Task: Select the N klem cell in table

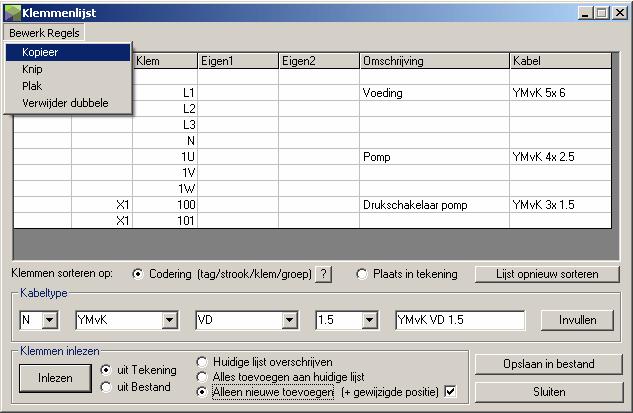Action: pos(165,141)
